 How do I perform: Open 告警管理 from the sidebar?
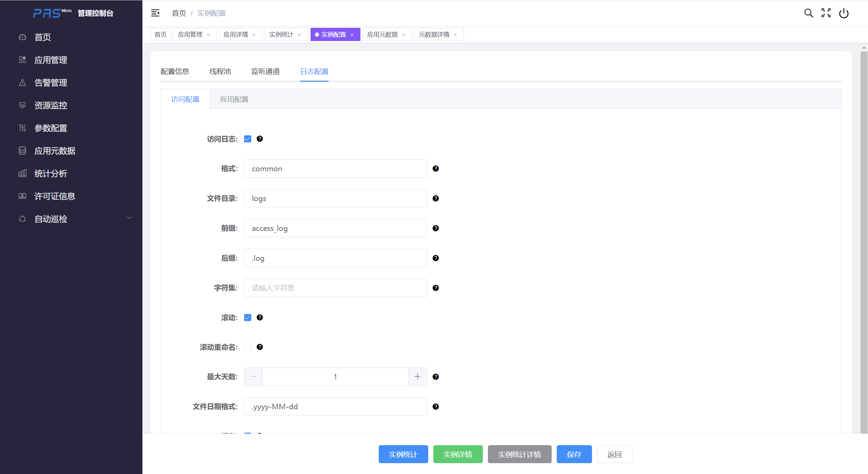tap(51, 83)
